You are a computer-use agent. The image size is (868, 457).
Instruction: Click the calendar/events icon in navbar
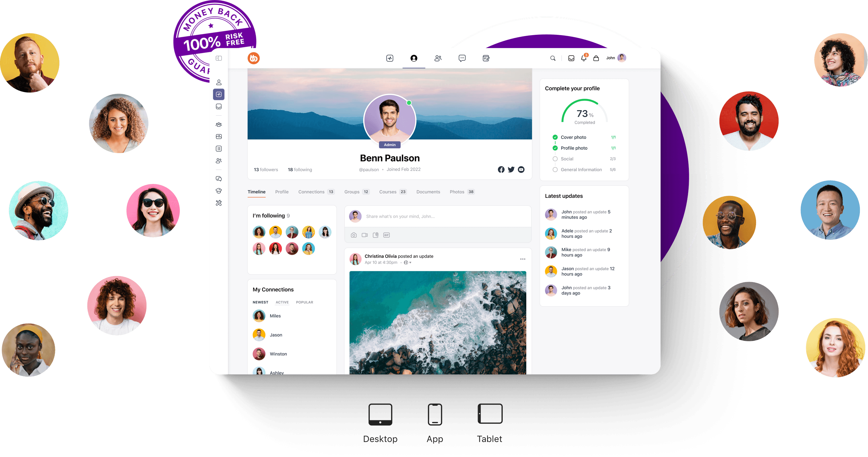click(486, 57)
